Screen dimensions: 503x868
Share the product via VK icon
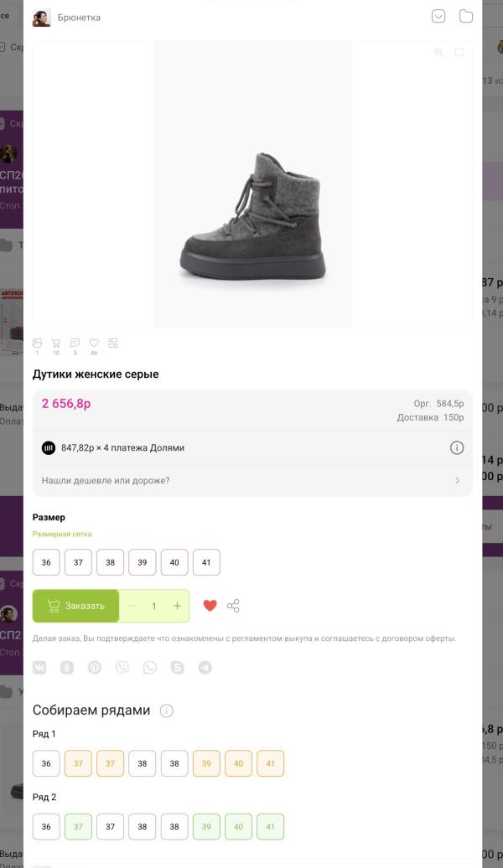(39, 668)
